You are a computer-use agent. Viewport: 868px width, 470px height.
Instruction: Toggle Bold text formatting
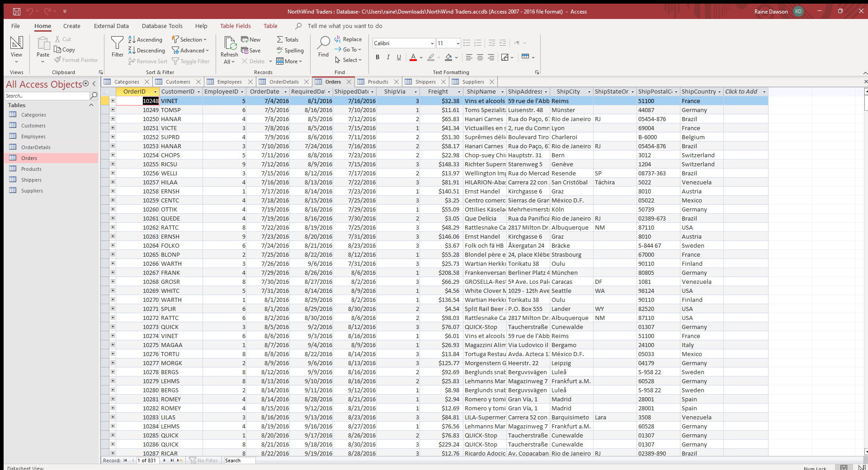377,57
